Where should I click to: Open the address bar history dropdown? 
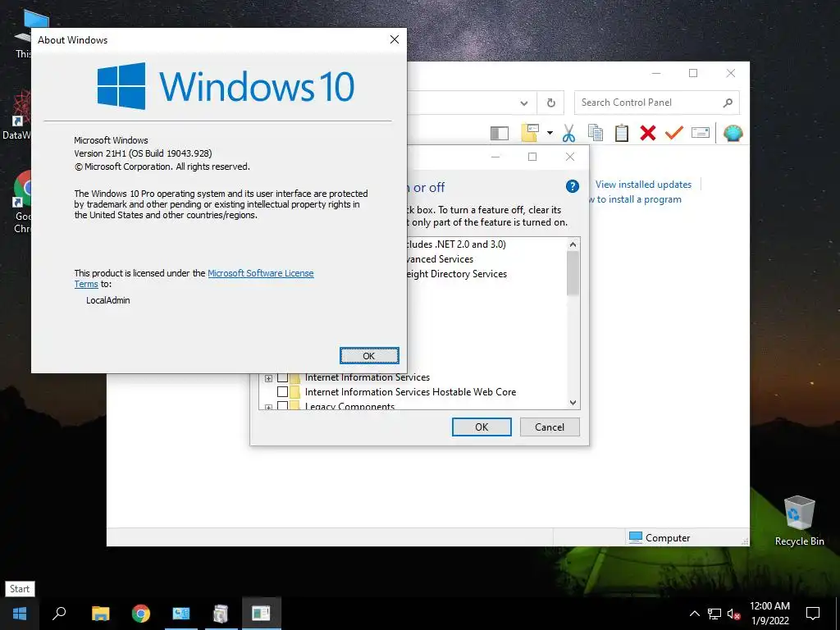(524, 103)
